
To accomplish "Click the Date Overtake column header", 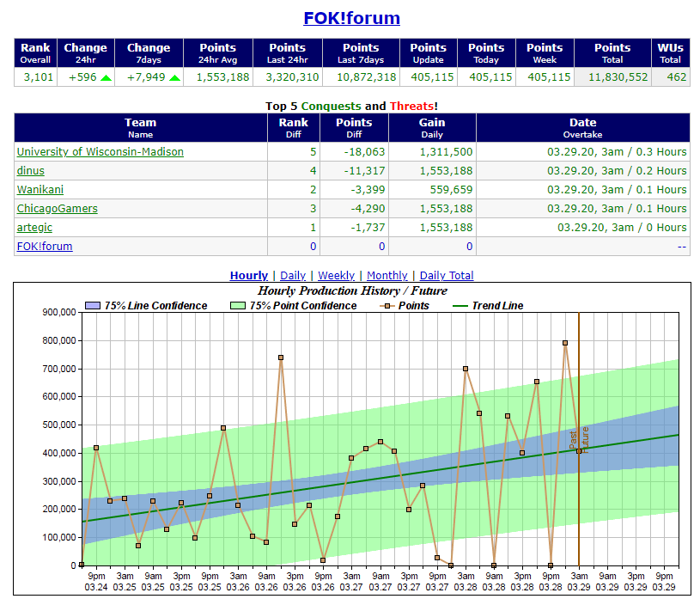I will coord(583,128).
